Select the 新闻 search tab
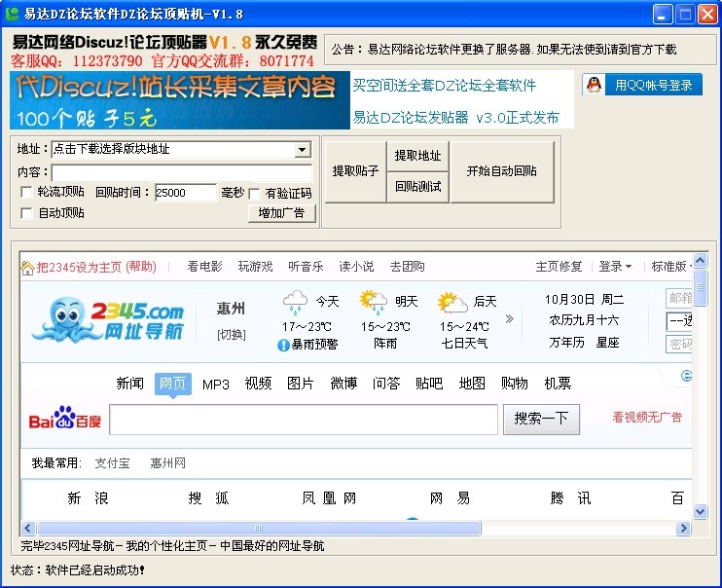 (129, 384)
